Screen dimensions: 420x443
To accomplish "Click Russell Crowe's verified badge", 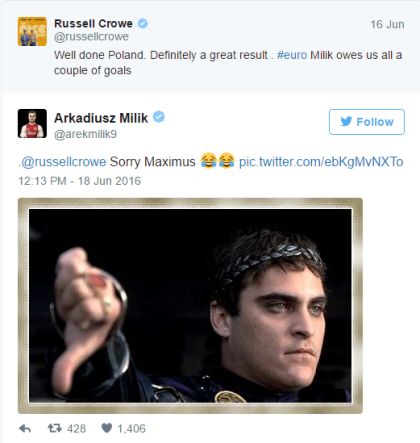I will tap(143, 24).
